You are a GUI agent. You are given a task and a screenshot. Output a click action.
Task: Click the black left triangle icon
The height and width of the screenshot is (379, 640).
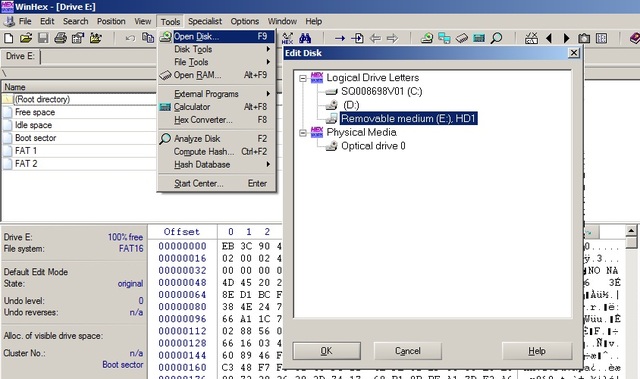tap(549, 38)
